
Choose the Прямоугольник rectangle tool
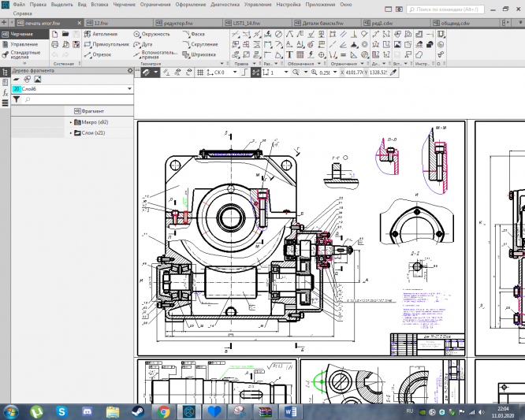(x=106, y=45)
